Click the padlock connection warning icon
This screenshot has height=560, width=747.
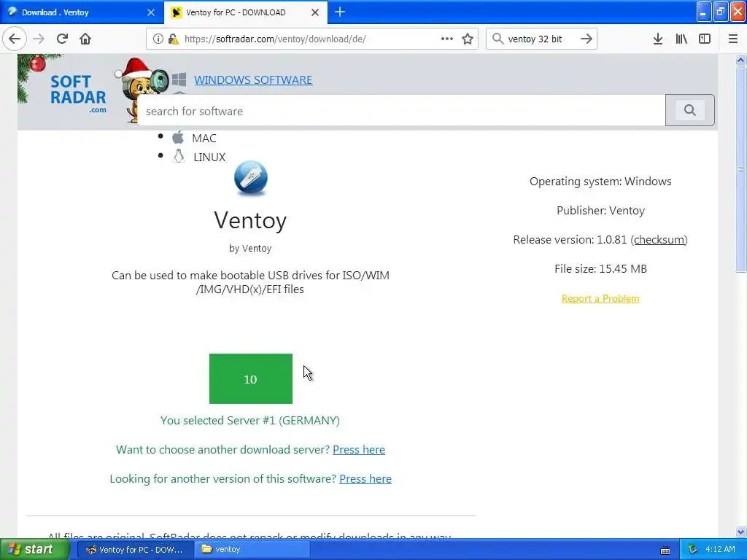[x=174, y=39]
